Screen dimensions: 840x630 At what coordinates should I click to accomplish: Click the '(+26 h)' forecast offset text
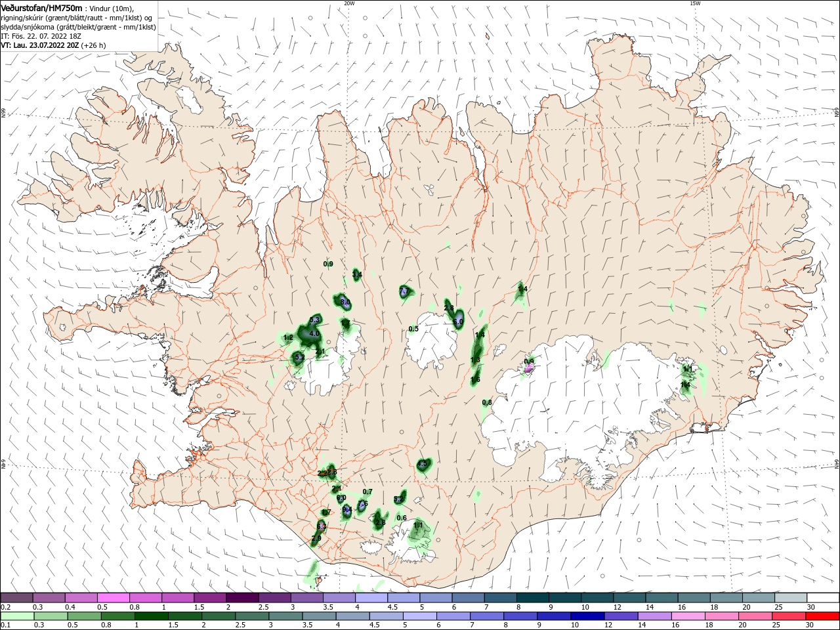[x=94, y=46]
